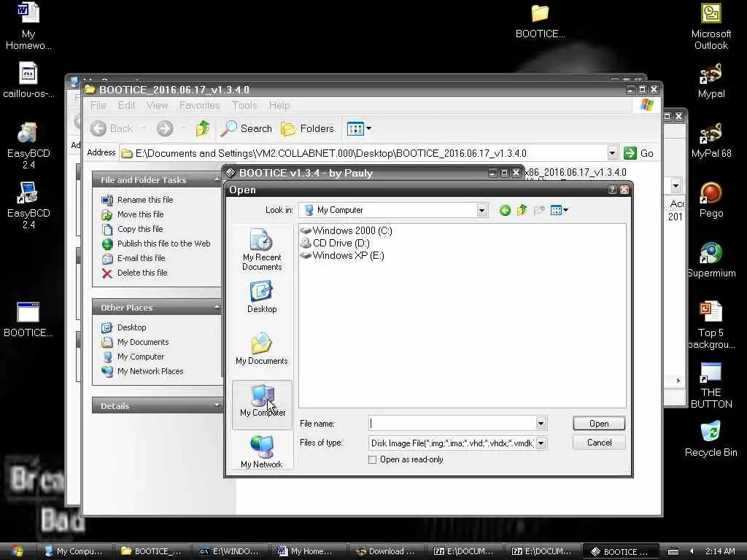Toggle Open as read-only checkbox
Viewport: 747px width, 560px height.
[373, 459]
